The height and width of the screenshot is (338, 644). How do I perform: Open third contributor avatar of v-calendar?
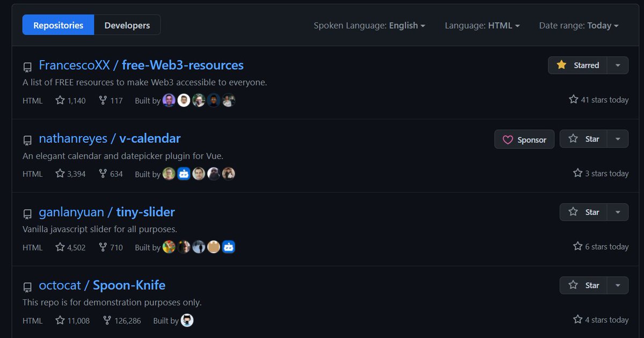(199, 173)
